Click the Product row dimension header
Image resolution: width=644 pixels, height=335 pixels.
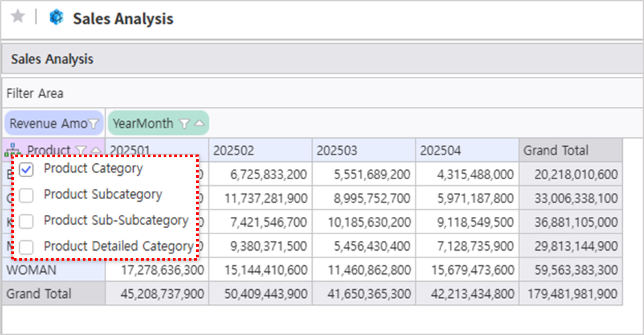[54, 150]
